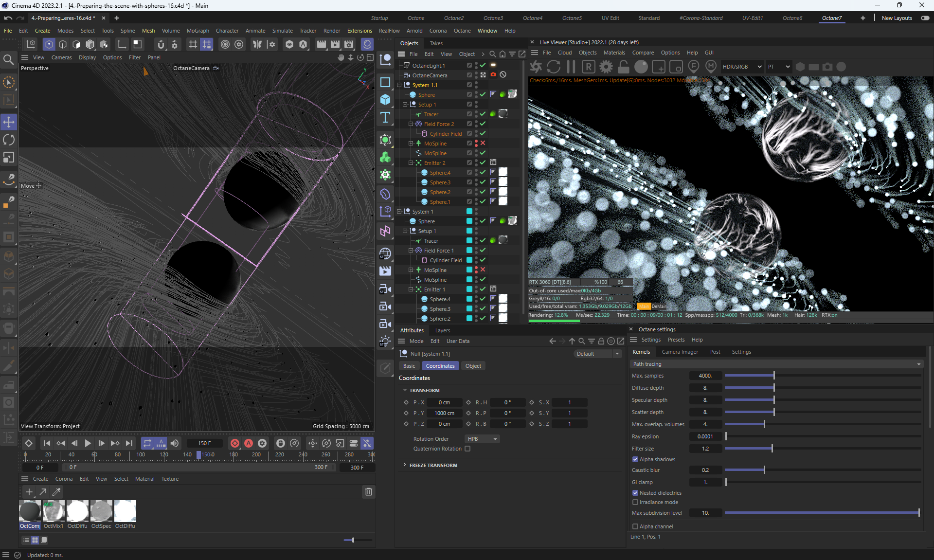Open Octane settings gear in Live Viewer

click(606, 67)
